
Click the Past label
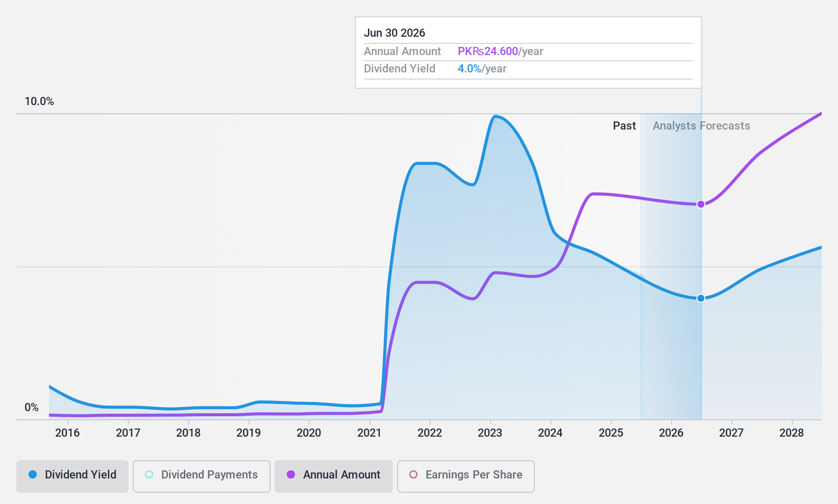tap(624, 126)
